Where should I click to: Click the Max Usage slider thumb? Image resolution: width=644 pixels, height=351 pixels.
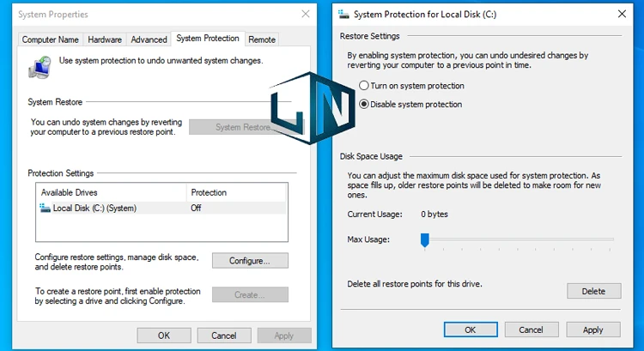pyautogui.click(x=425, y=239)
